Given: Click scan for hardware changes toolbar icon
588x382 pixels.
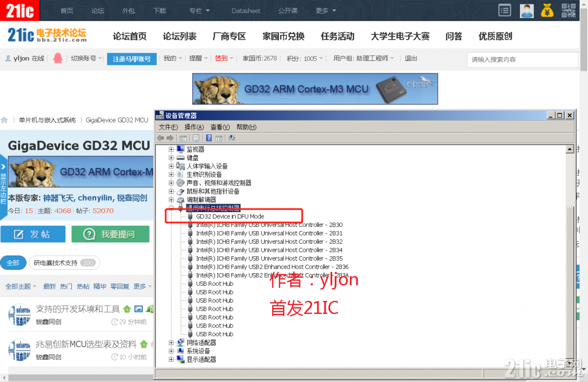Looking at the screenshot, I should pyautogui.click(x=232, y=138).
